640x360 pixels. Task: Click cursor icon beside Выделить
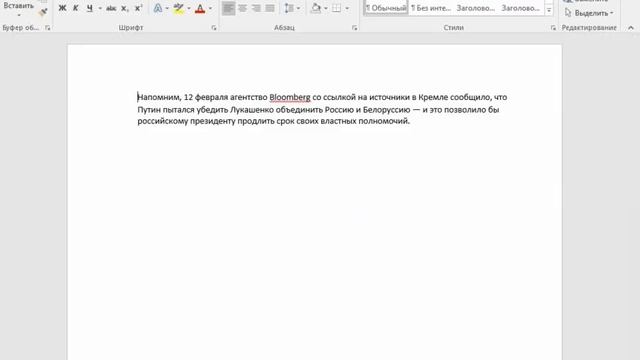click(568, 13)
